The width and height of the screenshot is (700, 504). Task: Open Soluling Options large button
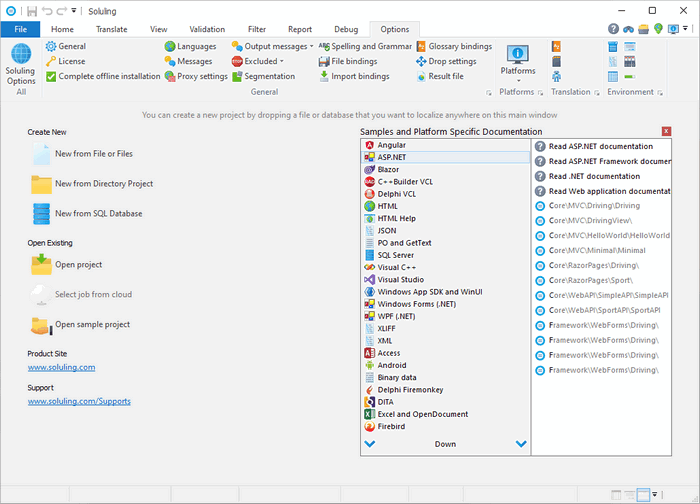pyautogui.click(x=20, y=62)
